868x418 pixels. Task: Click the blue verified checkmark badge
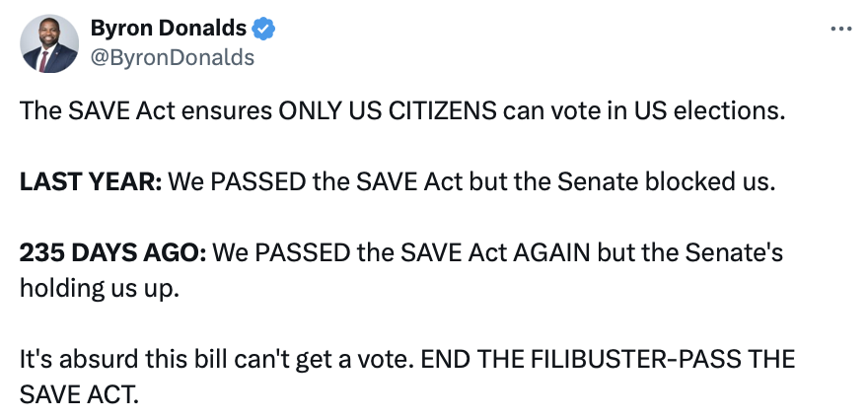click(x=265, y=30)
